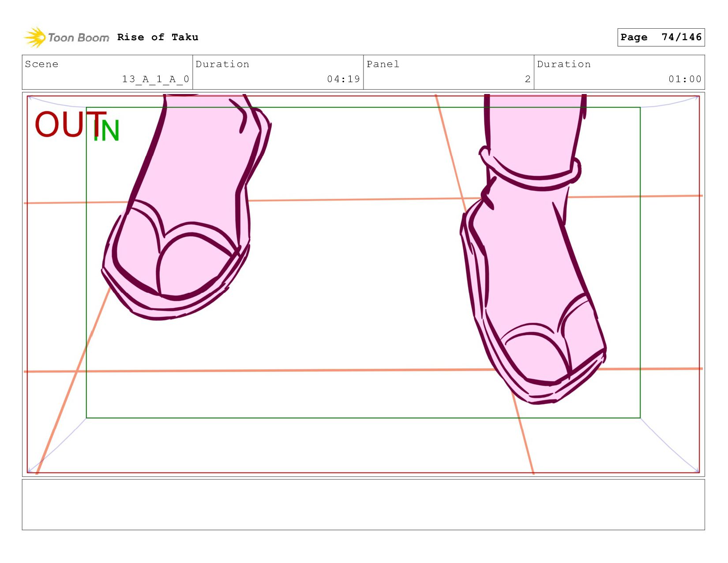Click the empty notes box below panel
The height and width of the screenshot is (563, 728).
[363, 505]
